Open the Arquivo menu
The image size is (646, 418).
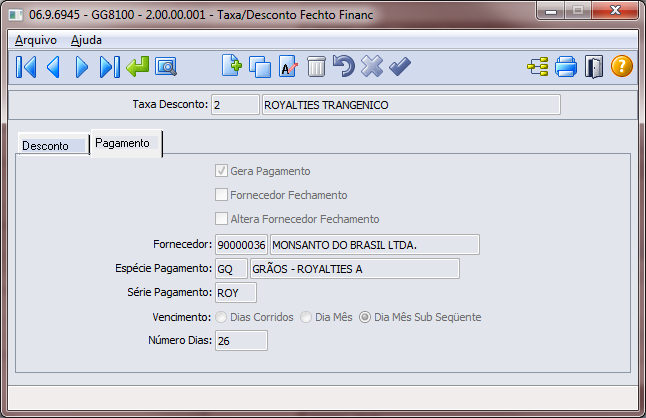click(36, 40)
